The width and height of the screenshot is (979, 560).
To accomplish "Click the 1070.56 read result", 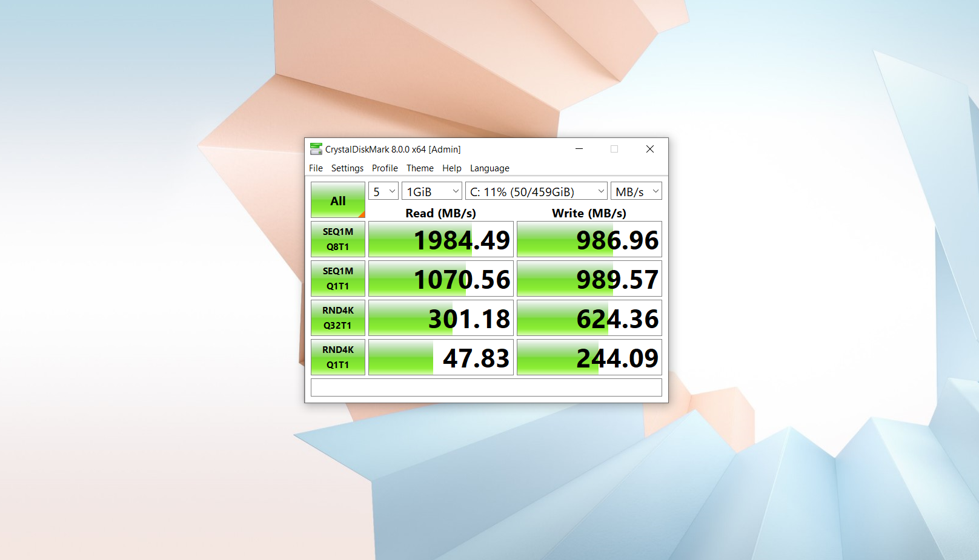I will [441, 278].
